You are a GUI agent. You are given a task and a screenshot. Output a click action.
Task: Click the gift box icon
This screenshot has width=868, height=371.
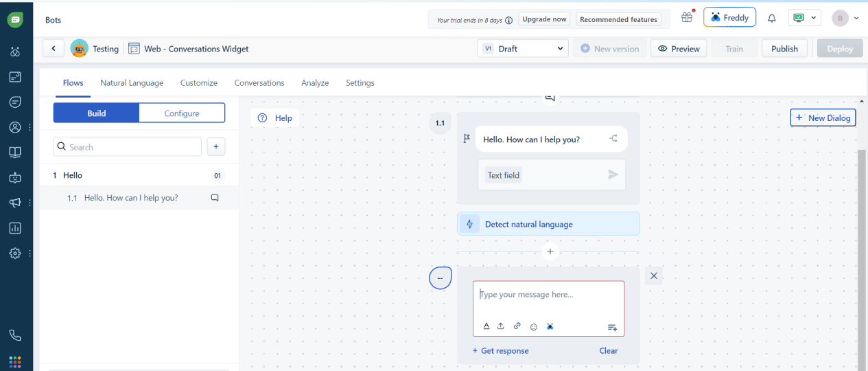coord(687,18)
